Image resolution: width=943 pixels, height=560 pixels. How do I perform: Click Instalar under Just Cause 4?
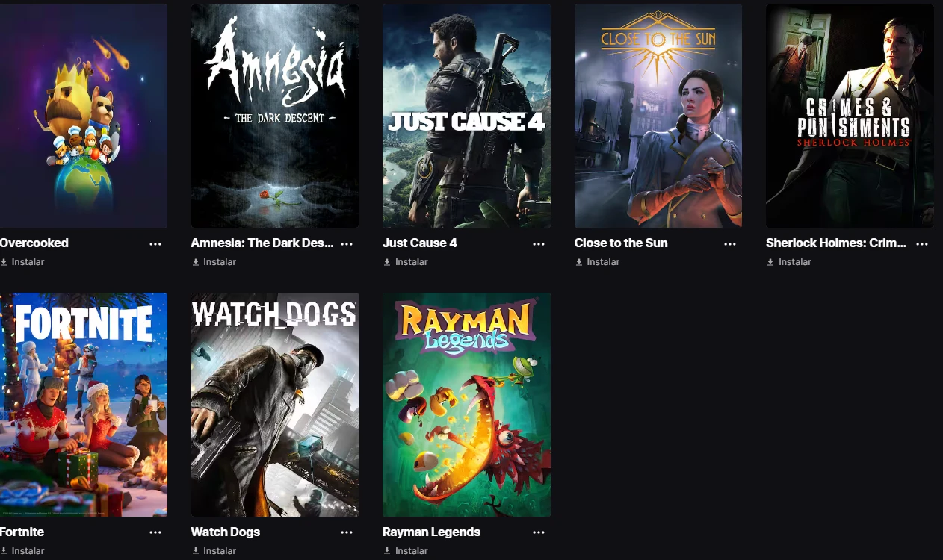[406, 262]
